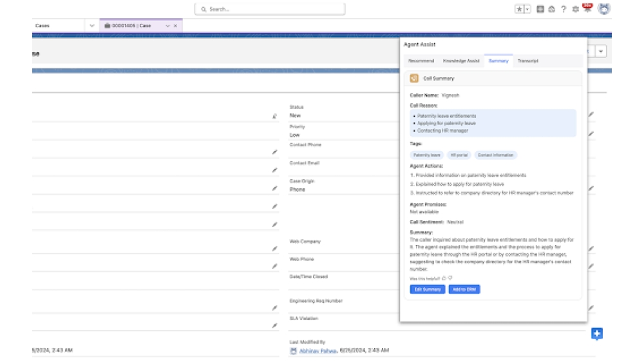Switch to the Transcript tab
The image size is (644, 363).
(x=528, y=61)
